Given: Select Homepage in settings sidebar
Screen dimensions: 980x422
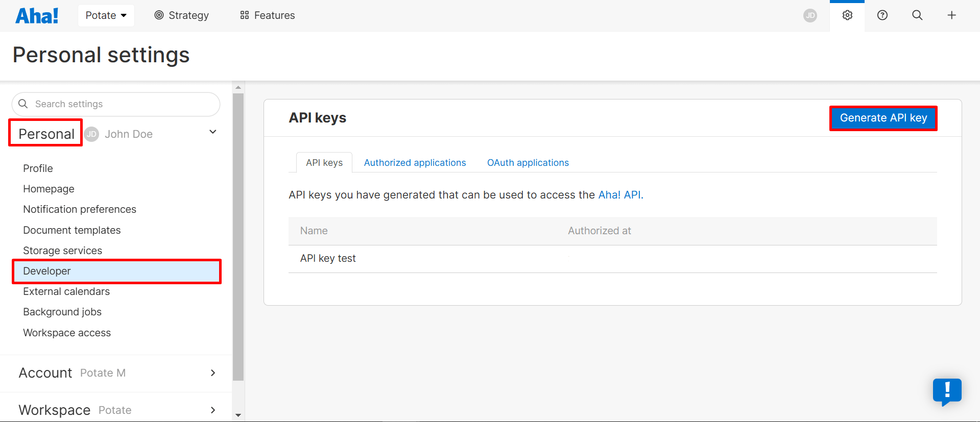Looking at the screenshot, I should coord(49,189).
